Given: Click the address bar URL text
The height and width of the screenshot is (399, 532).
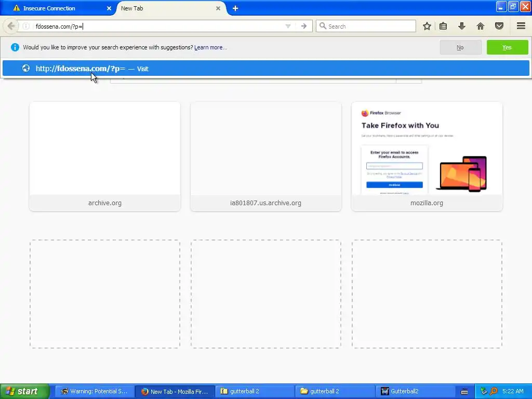Looking at the screenshot, I should pyautogui.click(x=59, y=26).
